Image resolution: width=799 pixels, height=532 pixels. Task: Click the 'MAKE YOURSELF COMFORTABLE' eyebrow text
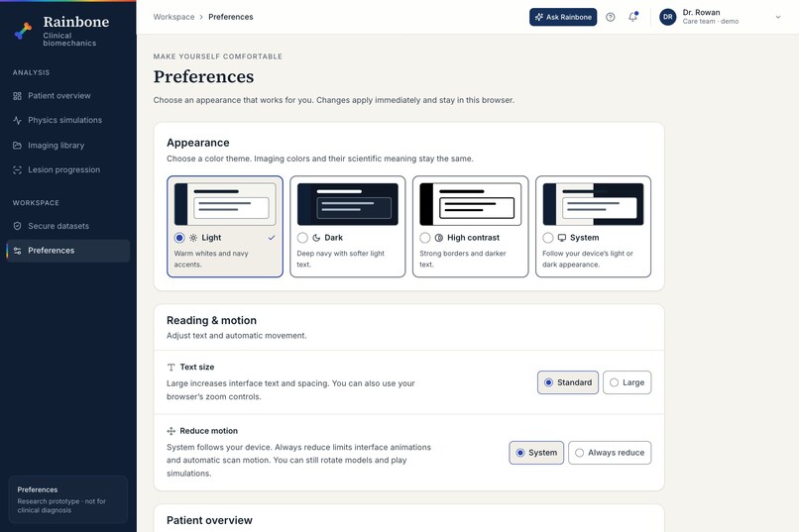click(217, 56)
